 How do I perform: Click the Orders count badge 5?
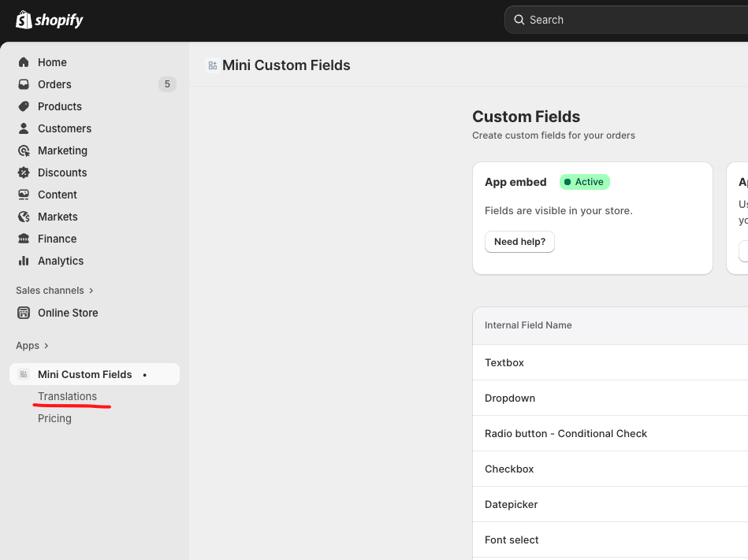[x=166, y=84]
